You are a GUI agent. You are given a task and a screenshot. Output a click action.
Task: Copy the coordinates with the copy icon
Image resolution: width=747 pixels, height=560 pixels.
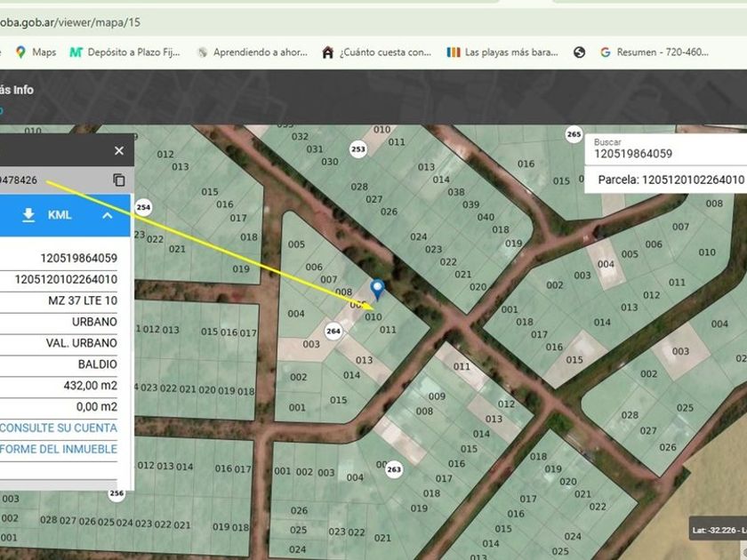point(119,180)
